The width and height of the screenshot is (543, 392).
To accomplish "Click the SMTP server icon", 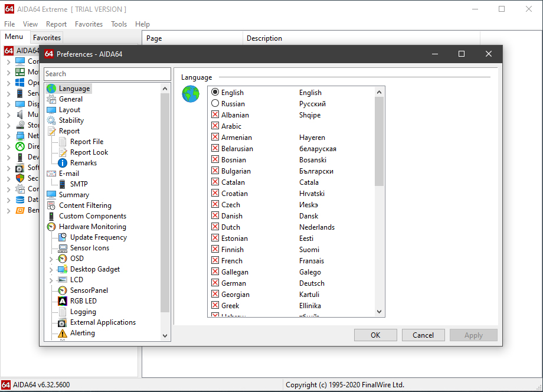I will click(x=63, y=184).
